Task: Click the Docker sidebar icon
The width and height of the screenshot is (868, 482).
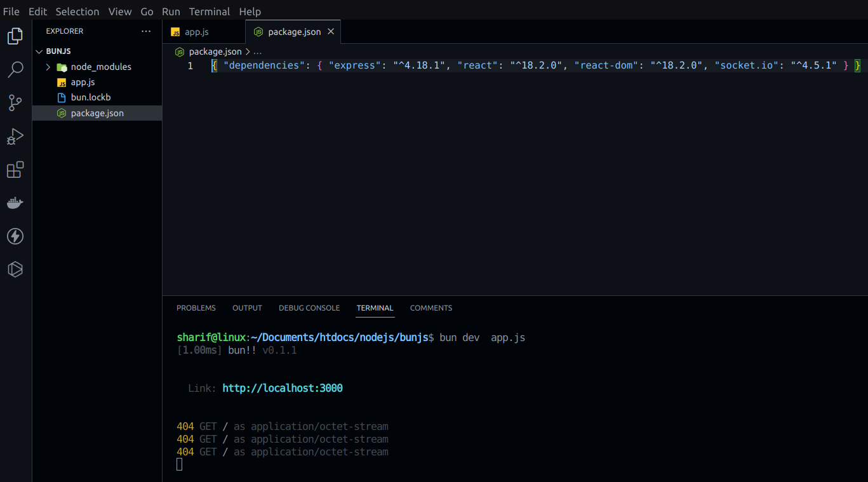Action: (x=15, y=203)
